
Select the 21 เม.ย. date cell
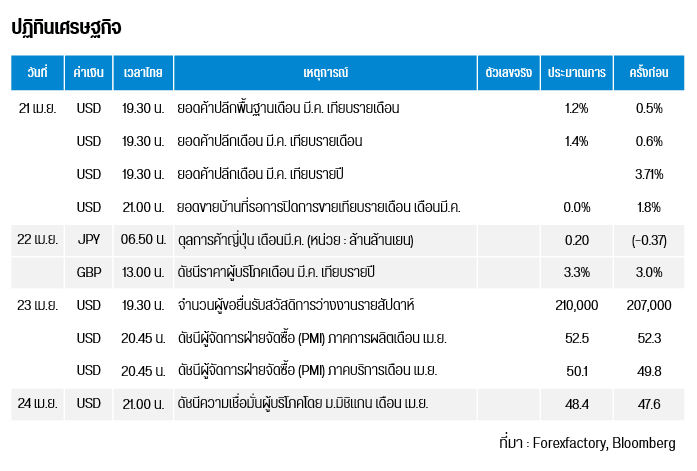(37, 108)
